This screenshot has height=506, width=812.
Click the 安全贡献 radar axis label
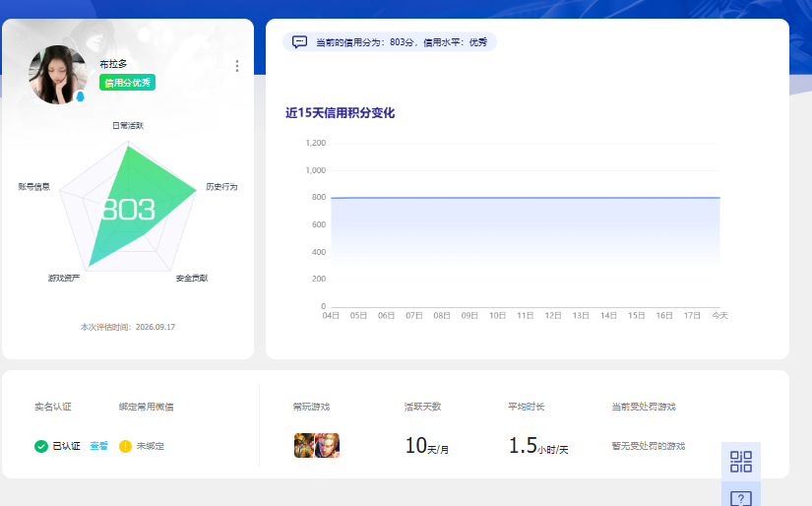[192, 279]
